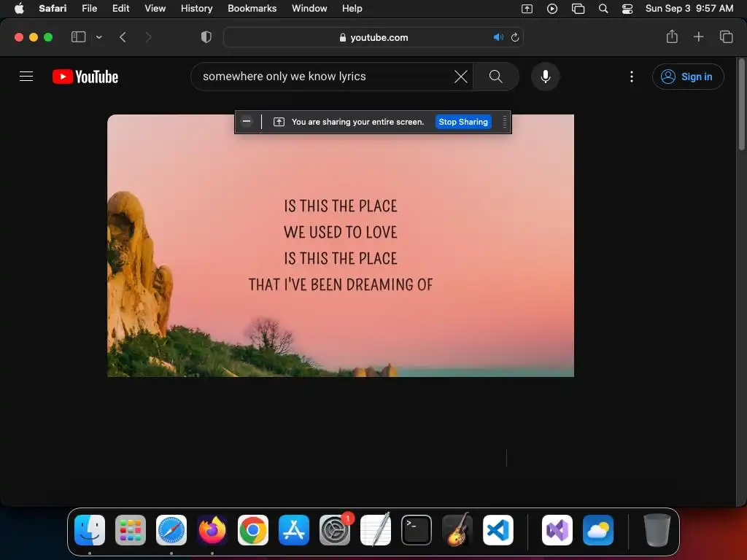The height and width of the screenshot is (560, 747).
Task: Start voice search with microphone
Action: (546, 76)
